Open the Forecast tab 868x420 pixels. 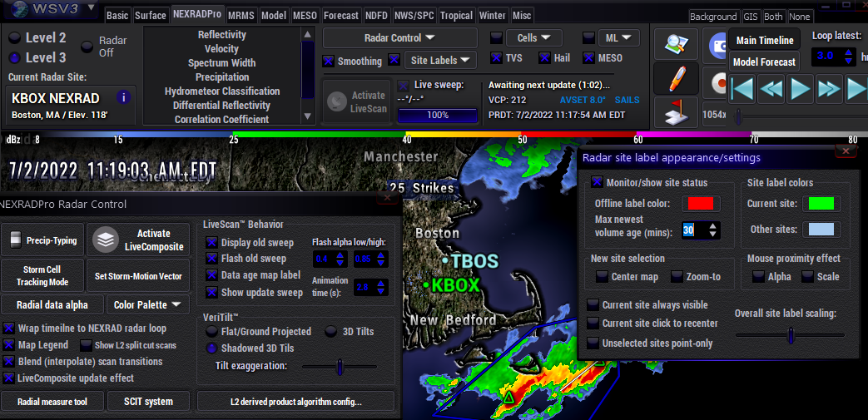tap(341, 16)
